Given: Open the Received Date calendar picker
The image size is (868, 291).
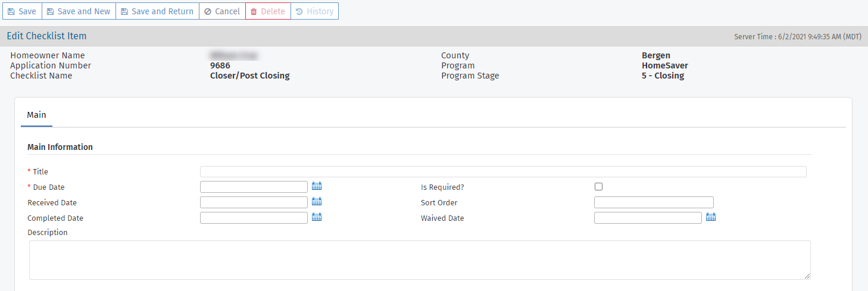Looking at the screenshot, I should click(x=317, y=202).
